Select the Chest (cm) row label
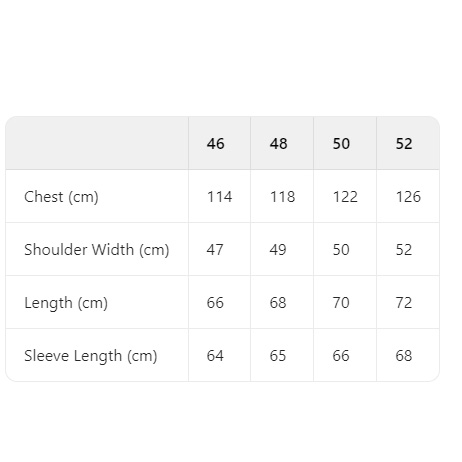Image resolution: width=462 pixels, height=462 pixels. coord(61,197)
